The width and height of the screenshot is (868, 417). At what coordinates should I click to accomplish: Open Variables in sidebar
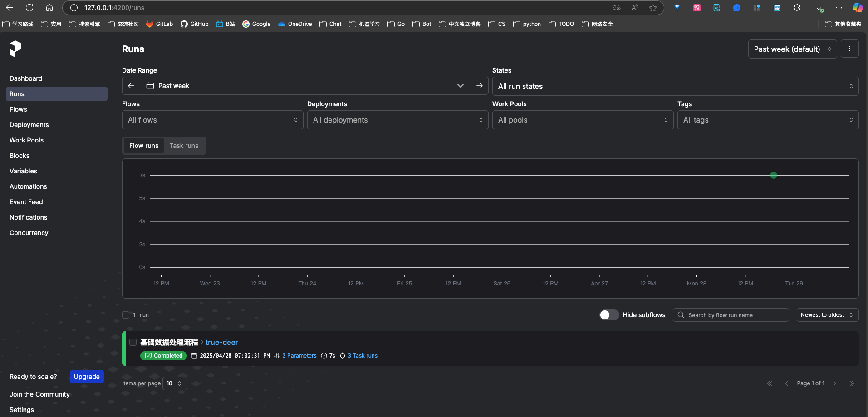57,171
